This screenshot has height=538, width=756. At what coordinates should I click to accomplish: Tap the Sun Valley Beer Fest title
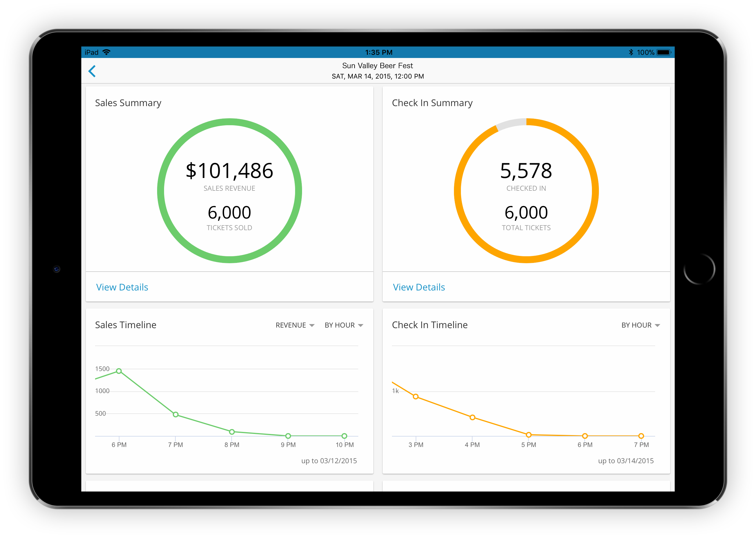click(378, 66)
